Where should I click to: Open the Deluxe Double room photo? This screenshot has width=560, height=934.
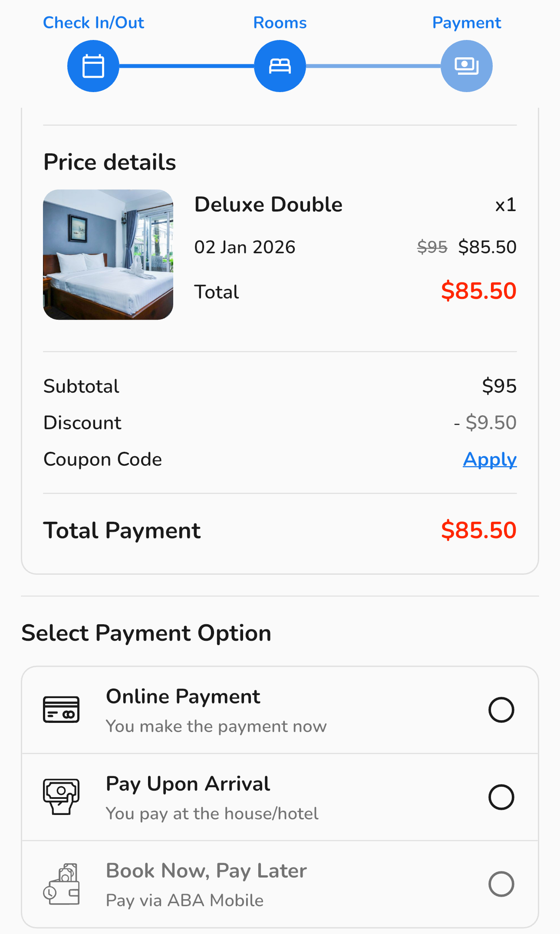(108, 255)
